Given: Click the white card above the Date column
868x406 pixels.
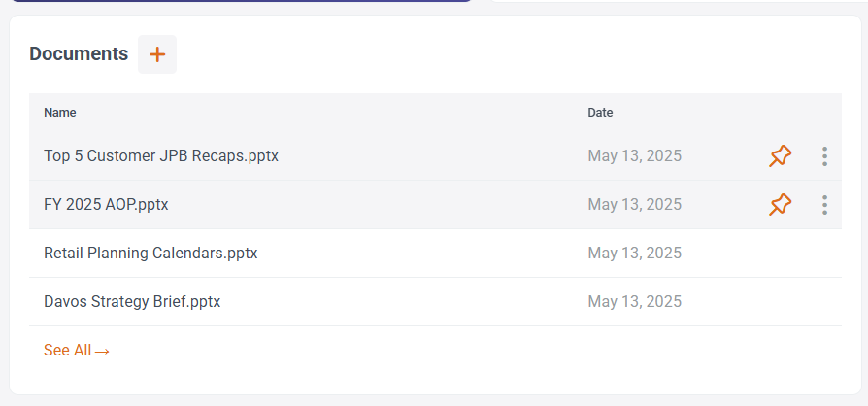Looking at the screenshot, I should pos(679,1).
